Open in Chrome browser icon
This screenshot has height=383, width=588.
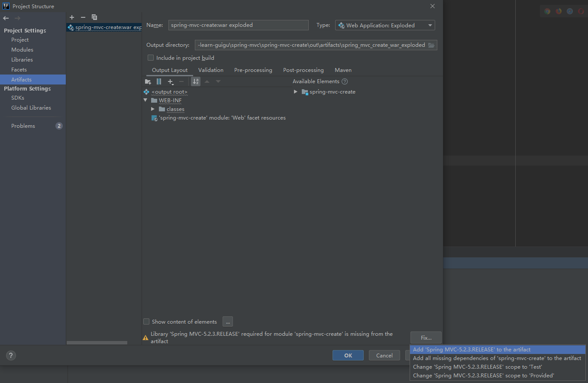pyautogui.click(x=547, y=12)
